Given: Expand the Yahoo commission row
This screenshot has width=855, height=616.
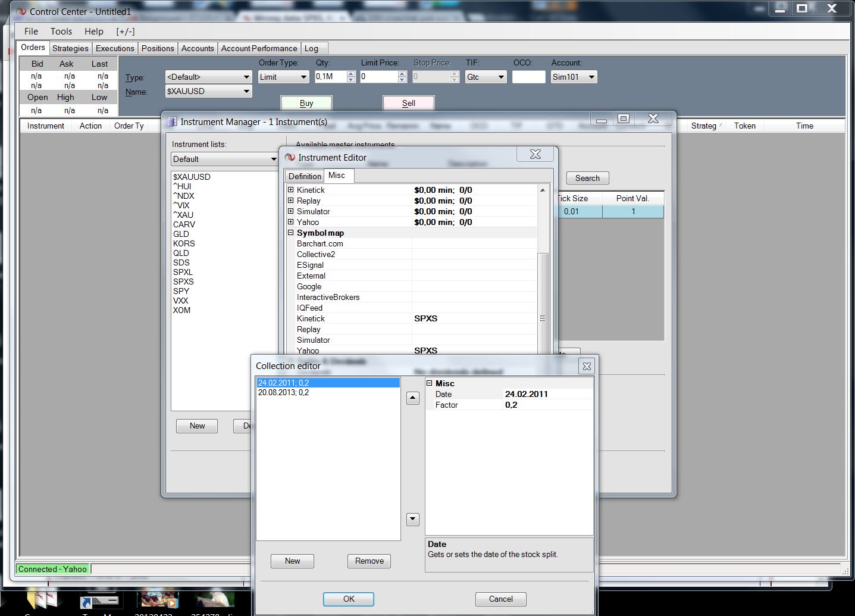Looking at the screenshot, I should [291, 222].
